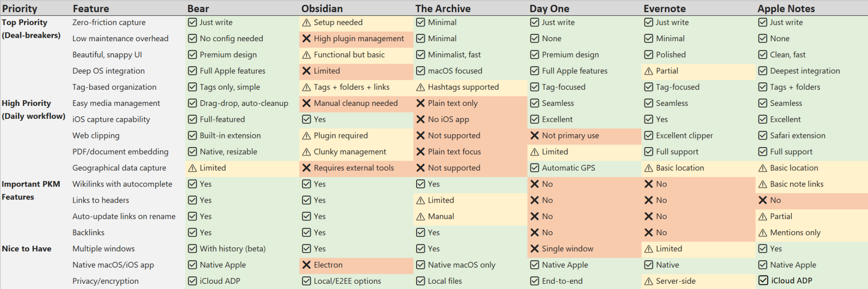Viewport: 868px width, 289px height.
Task: Click warning triangle beside "Mentions only"
Action: click(763, 233)
